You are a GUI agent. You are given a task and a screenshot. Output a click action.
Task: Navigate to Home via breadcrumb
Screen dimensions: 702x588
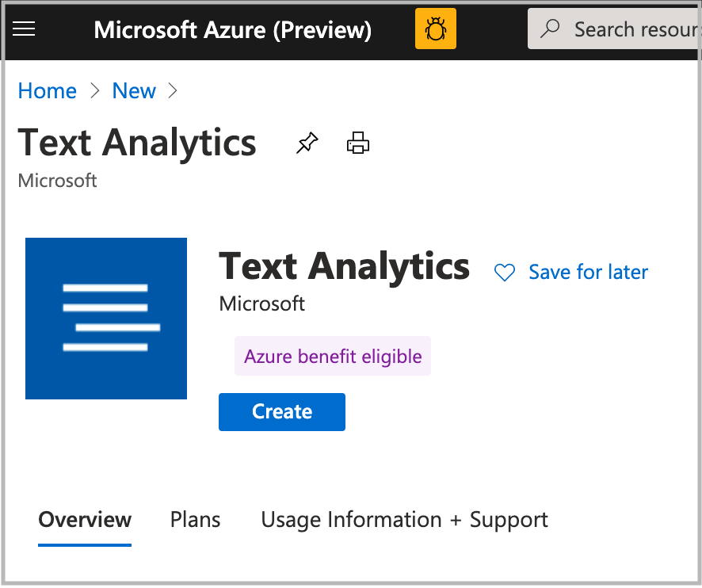[47, 90]
